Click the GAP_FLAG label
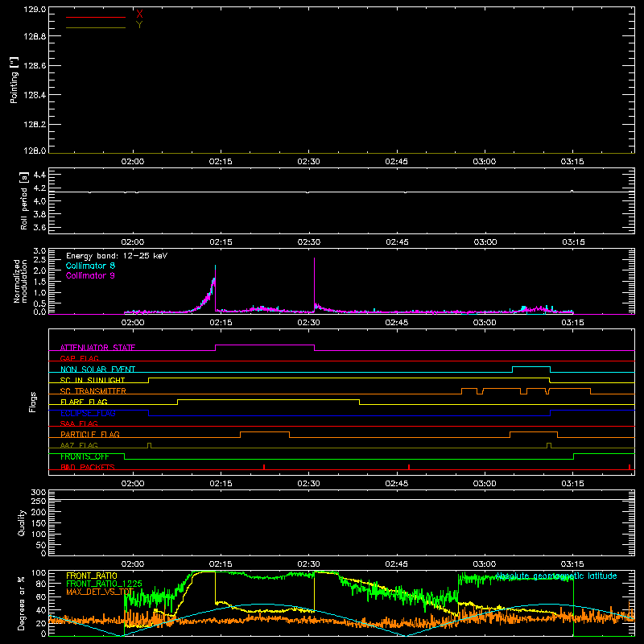This screenshot has width=644, height=644. click(x=79, y=358)
